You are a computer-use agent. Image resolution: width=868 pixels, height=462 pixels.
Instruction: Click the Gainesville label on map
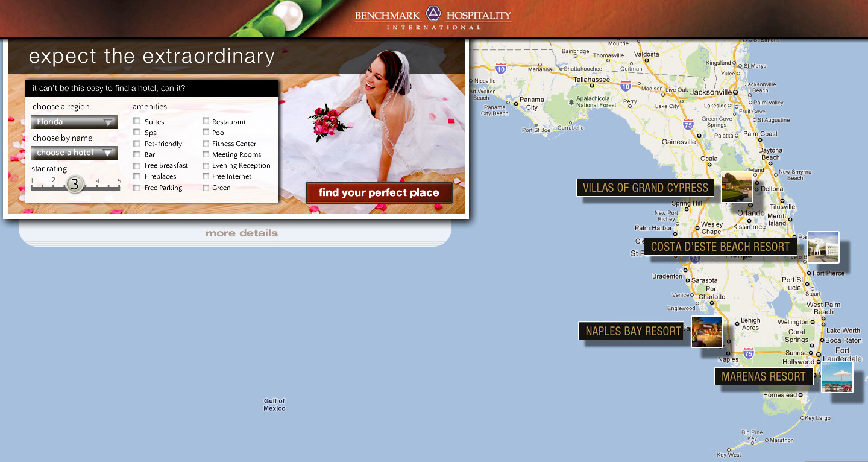point(679,142)
